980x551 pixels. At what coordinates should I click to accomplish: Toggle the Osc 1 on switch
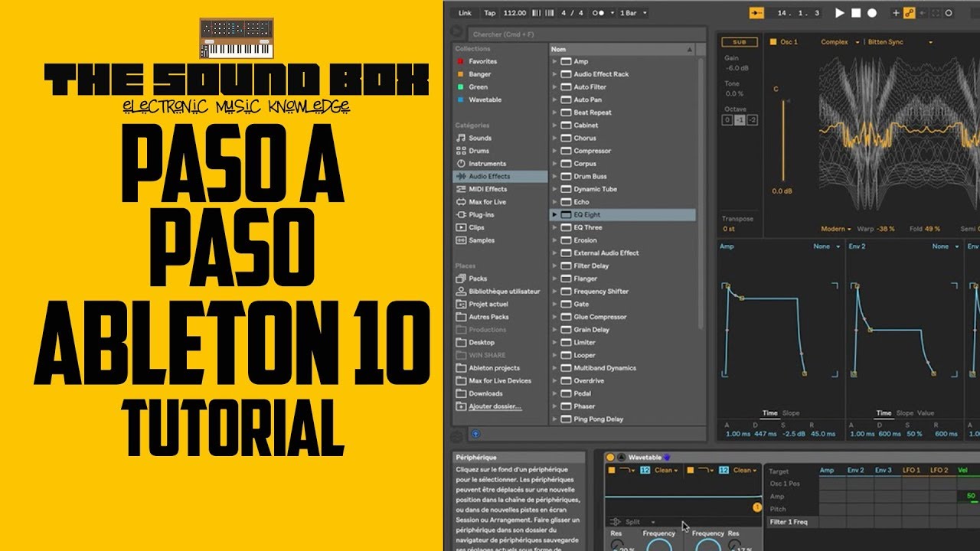773,42
